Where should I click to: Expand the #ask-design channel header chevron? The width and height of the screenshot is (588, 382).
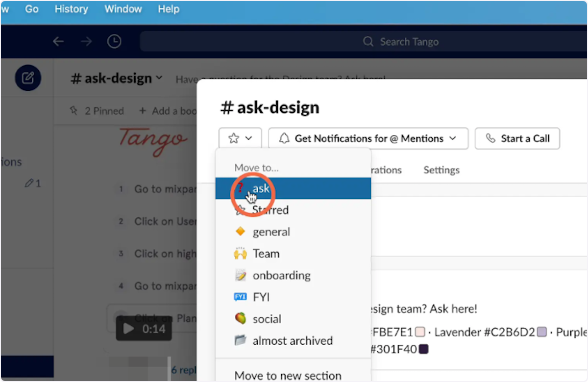(x=159, y=78)
